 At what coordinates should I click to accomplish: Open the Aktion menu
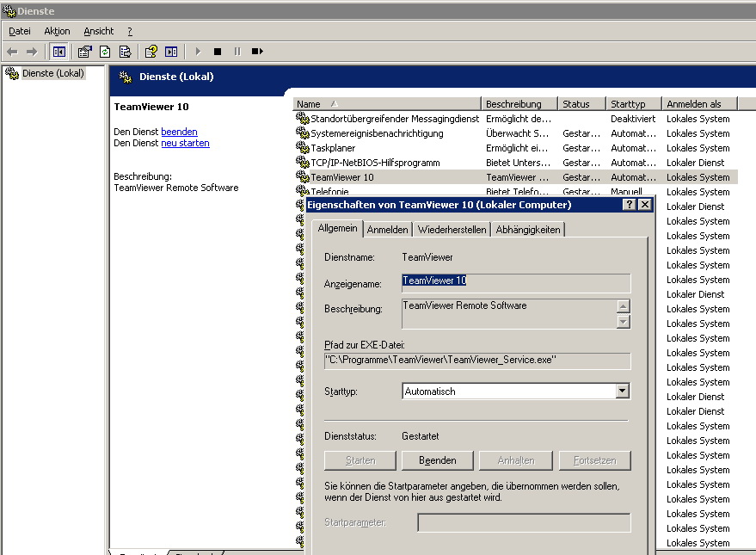point(57,31)
